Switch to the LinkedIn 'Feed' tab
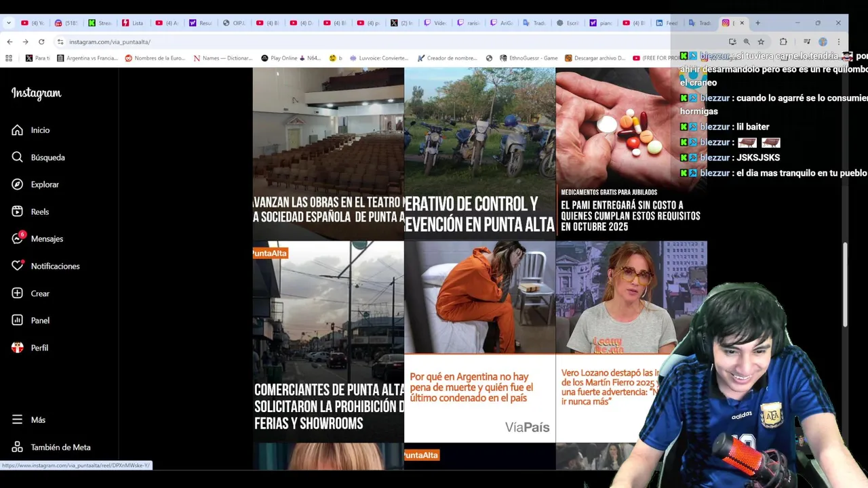Image resolution: width=868 pixels, height=488 pixels. 667,23
